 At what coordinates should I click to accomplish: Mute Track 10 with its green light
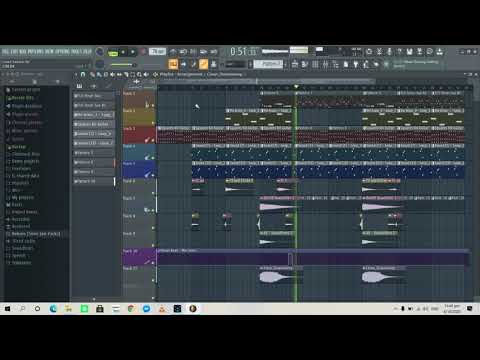[153, 263]
